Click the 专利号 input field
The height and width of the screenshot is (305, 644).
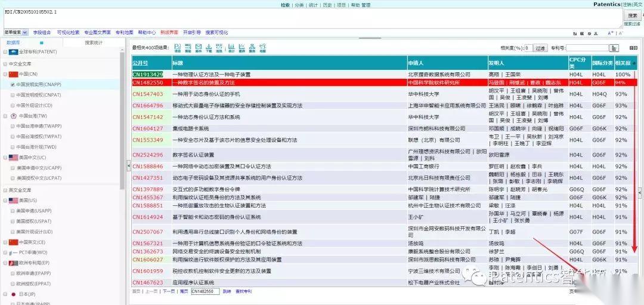(586, 48)
